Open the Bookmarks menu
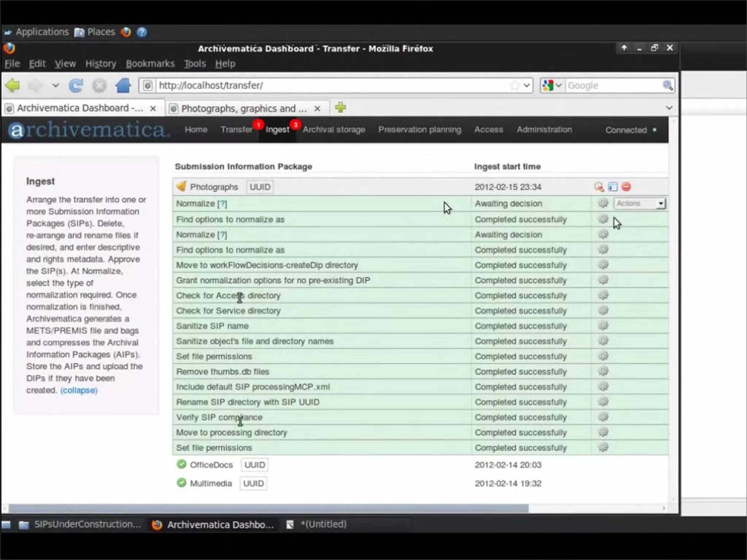This screenshot has width=747, height=560. point(150,64)
